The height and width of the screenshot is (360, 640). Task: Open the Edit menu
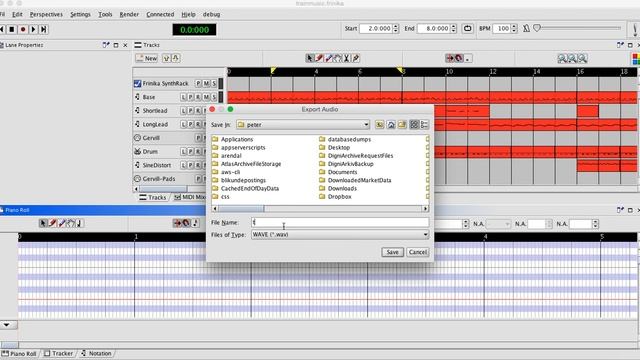point(17,14)
